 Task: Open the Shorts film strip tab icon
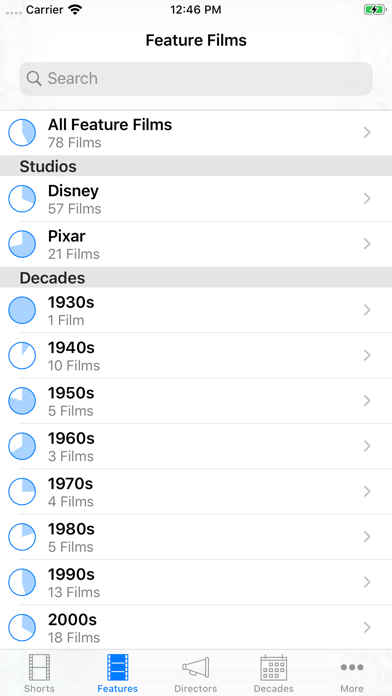(x=39, y=667)
